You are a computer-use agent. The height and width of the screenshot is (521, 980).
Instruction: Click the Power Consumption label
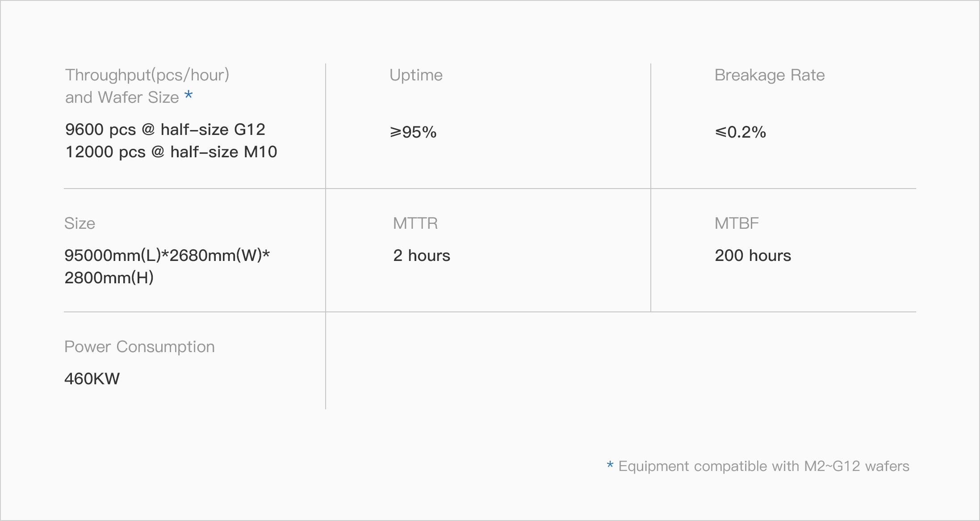pos(139,347)
